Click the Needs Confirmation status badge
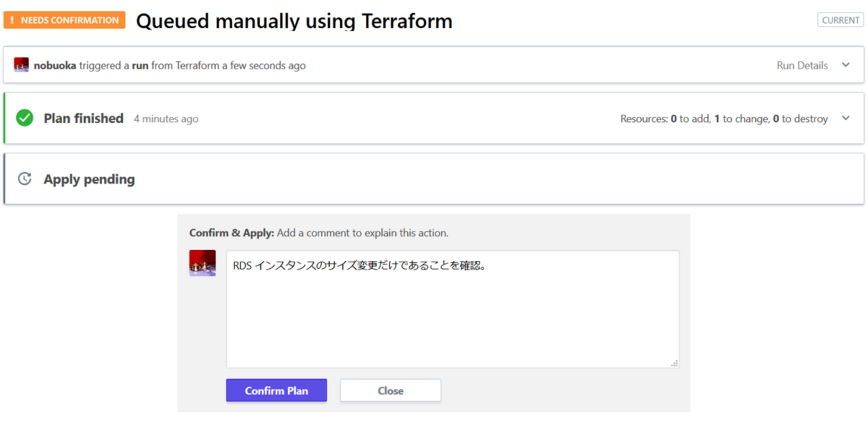The width and height of the screenshot is (868, 425). tap(64, 20)
